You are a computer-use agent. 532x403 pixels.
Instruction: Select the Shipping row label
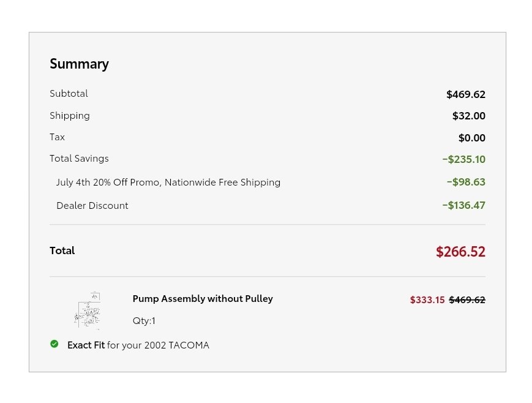[70, 115]
